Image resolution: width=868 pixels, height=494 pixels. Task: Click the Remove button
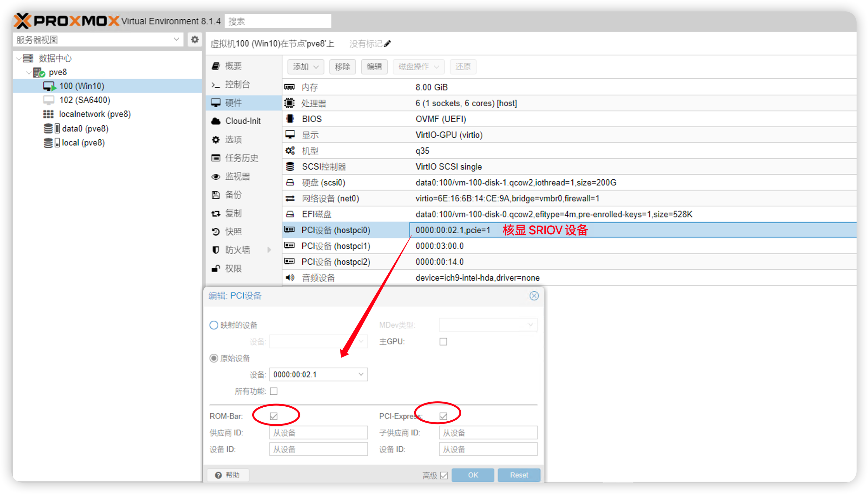click(x=342, y=66)
